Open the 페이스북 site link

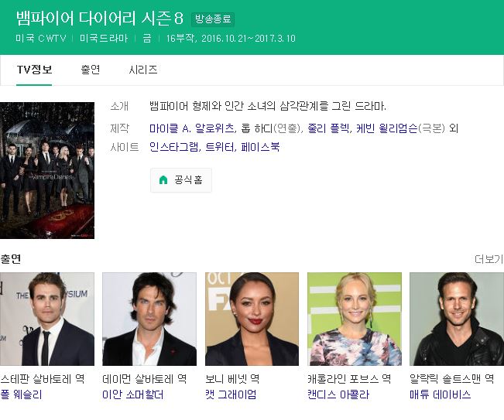(x=260, y=147)
